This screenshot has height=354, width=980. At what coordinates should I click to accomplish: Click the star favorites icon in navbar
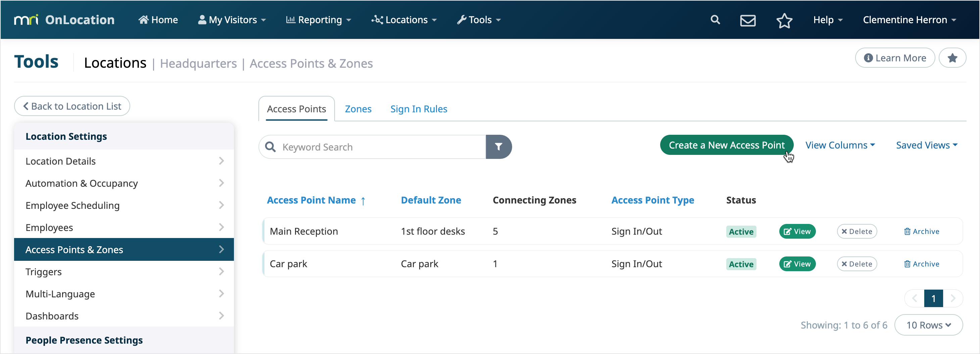[784, 20]
